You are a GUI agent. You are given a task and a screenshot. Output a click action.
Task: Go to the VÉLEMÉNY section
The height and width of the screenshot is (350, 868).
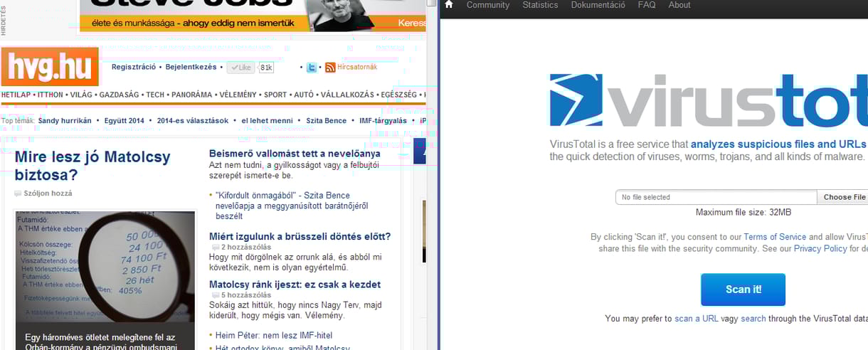pyautogui.click(x=238, y=95)
